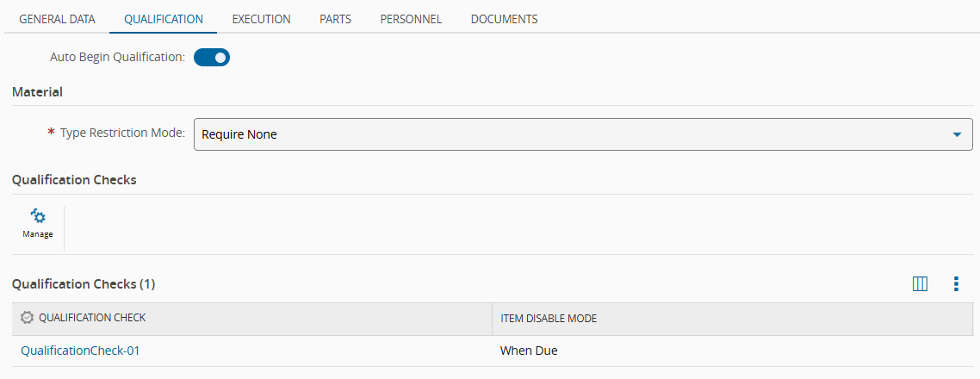Open the Execution tab
Image resolution: width=980 pixels, height=379 pixels.
pyautogui.click(x=261, y=19)
